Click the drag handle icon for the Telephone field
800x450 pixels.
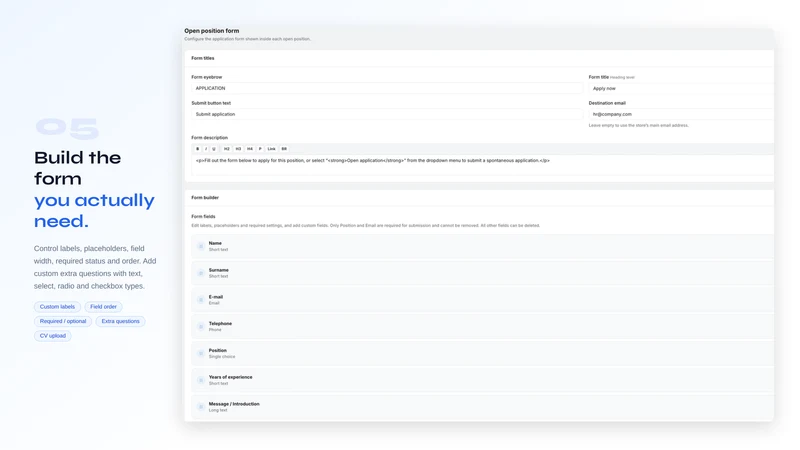point(201,327)
